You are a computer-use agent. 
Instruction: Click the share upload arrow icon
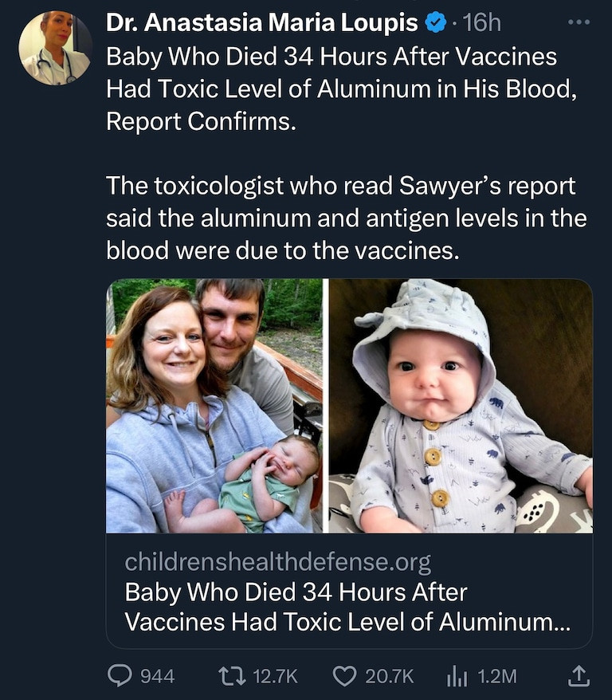click(x=576, y=676)
